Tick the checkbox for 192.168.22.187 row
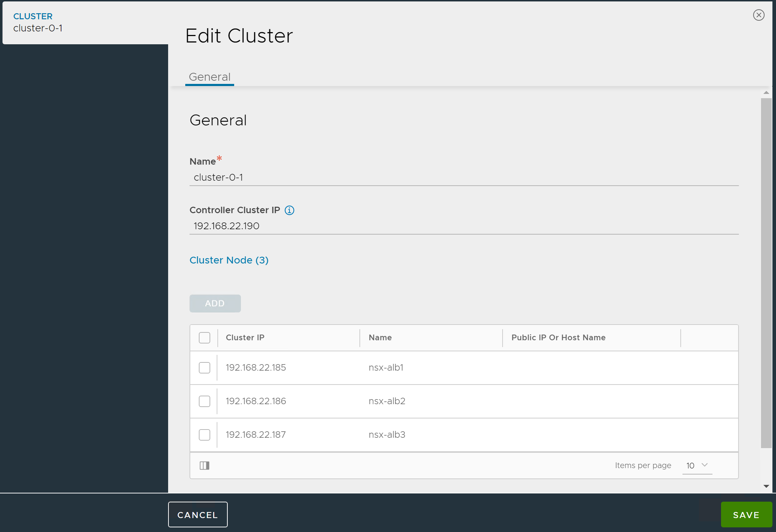The width and height of the screenshot is (776, 532). 205,435
